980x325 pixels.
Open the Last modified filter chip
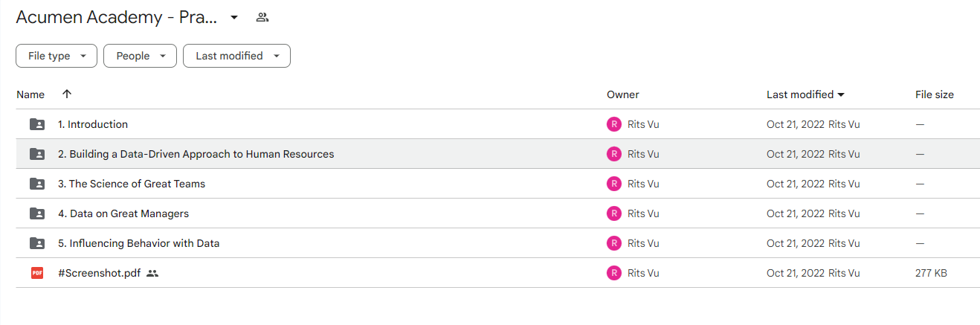pos(236,56)
